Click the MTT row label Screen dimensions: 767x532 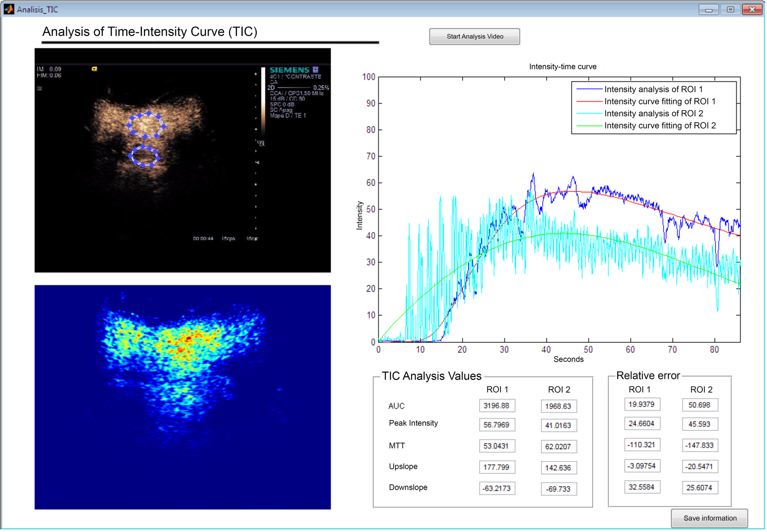pyautogui.click(x=397, y=446)
